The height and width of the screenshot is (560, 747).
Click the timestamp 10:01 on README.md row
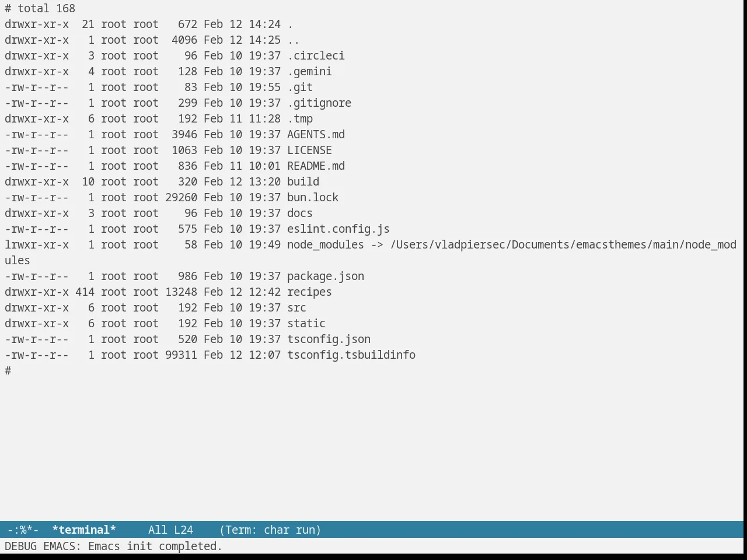tap(264, 166)
